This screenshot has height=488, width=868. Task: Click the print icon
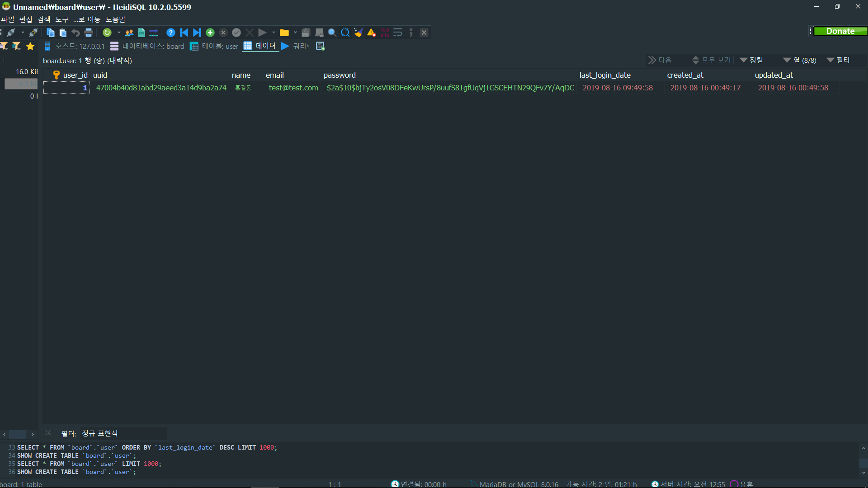point(89,33)
